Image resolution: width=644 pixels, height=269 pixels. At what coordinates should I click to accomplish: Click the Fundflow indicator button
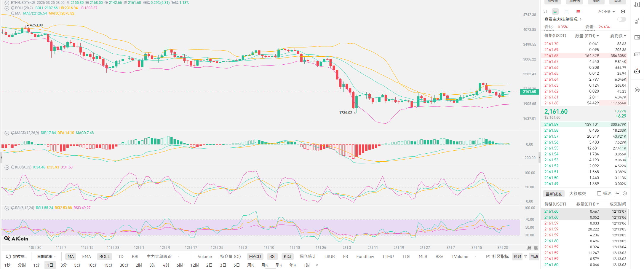pyautogui.click(x=365, y=257)
